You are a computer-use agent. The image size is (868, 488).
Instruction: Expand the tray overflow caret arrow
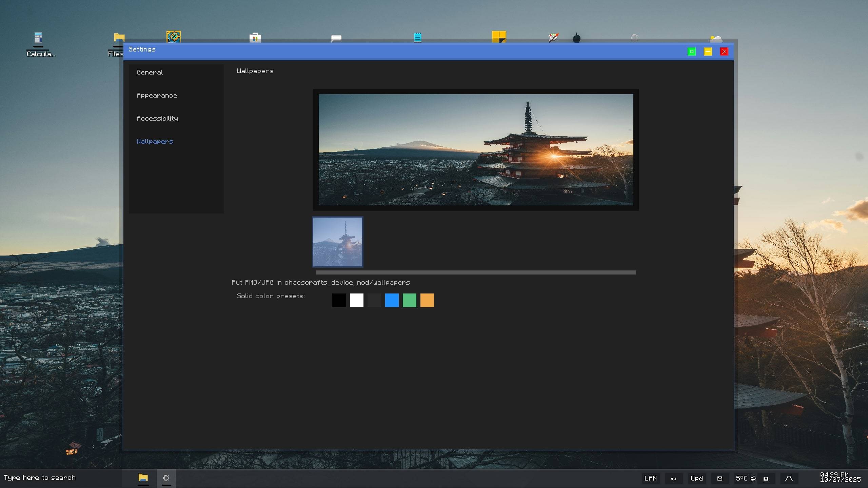coord(789,478)
